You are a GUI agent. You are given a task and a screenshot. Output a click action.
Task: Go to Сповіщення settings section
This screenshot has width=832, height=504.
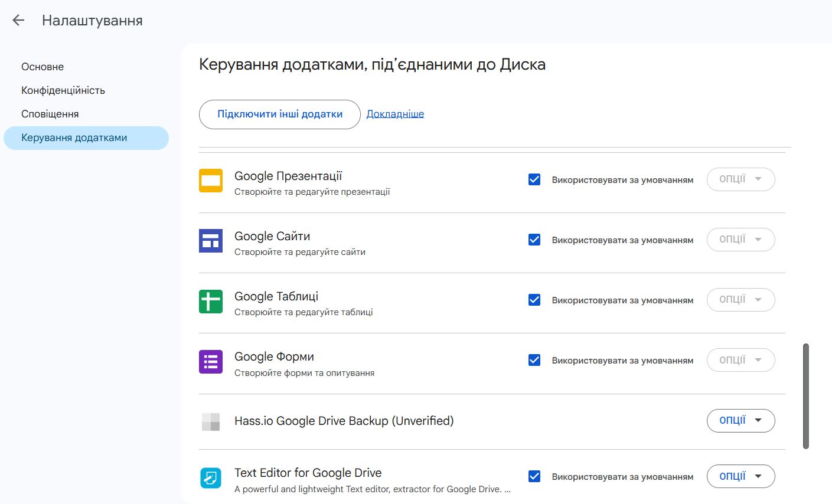pos(50,114)
